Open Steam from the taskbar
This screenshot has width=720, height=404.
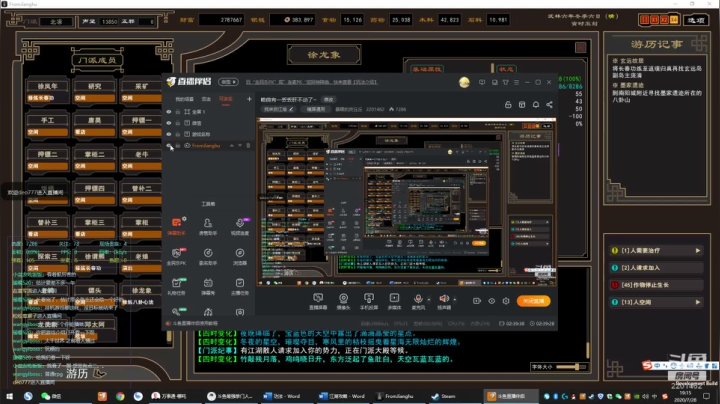coord(444,396)
